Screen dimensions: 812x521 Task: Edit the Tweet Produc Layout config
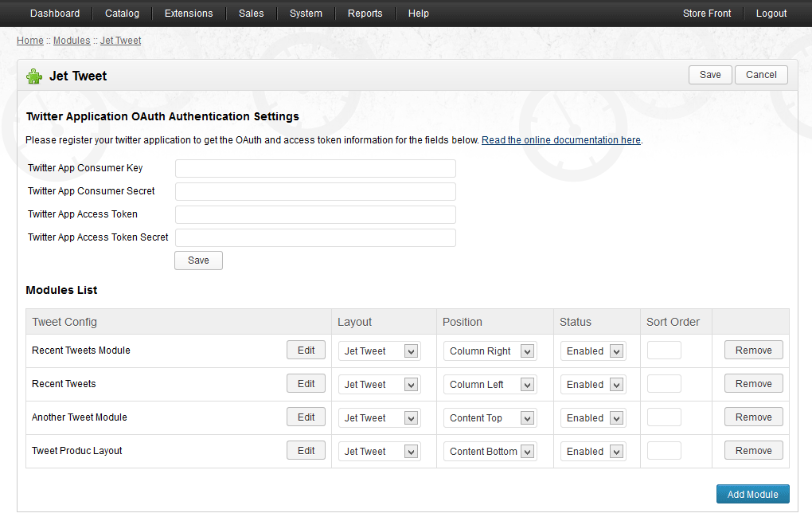(306, 450)
